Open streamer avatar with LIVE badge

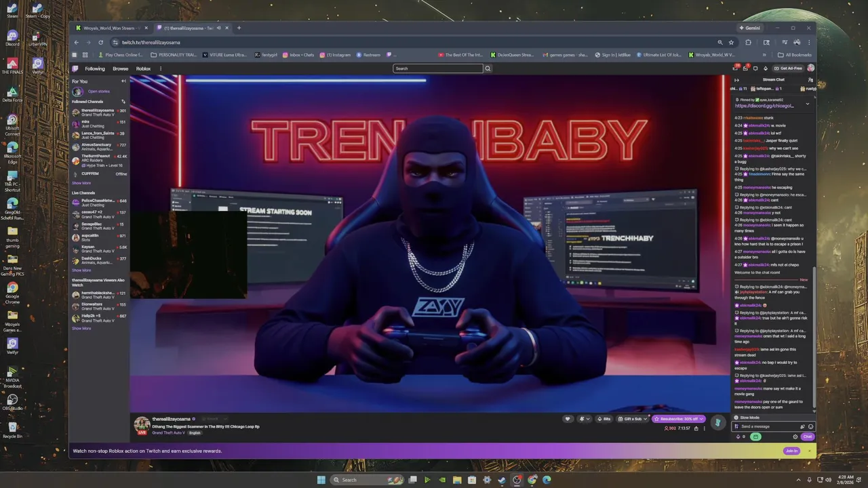click(x=142, y=425)
